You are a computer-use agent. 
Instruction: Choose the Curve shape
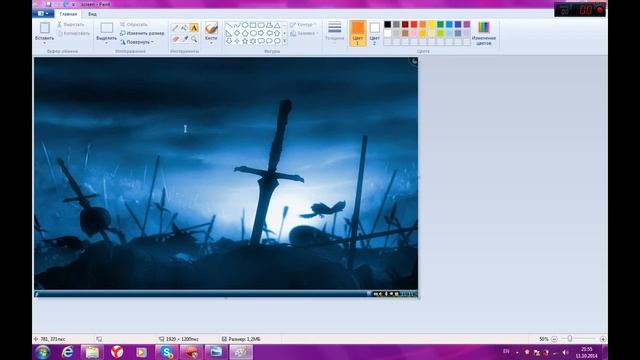tap(237, 25)
